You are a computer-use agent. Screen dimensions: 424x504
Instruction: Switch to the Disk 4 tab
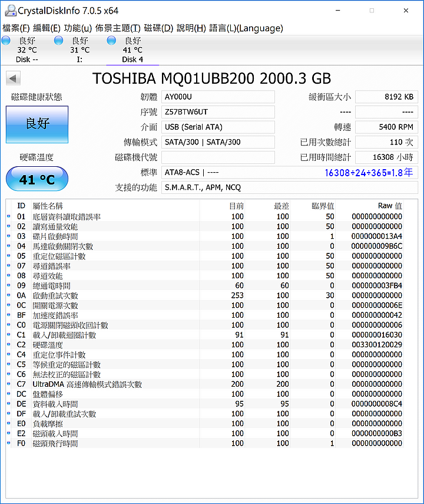(x=132, y=50)
